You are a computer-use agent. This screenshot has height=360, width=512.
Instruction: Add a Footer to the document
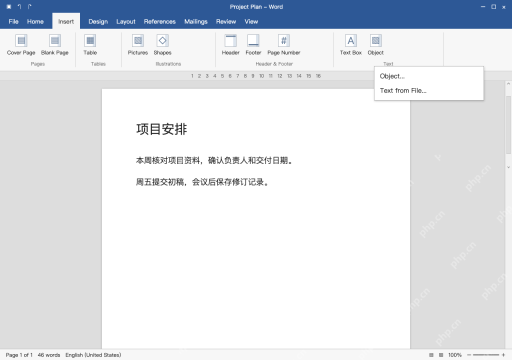point(253,45)
